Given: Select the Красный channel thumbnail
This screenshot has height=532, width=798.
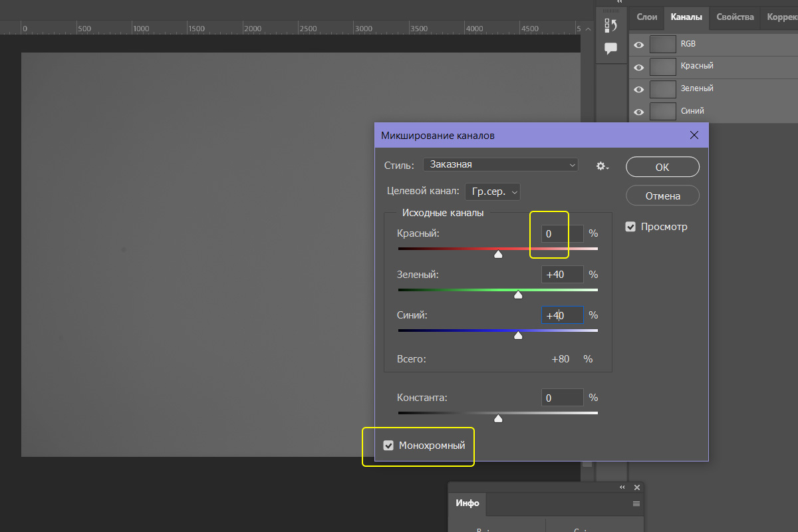Looking at the screenshot, I should (x=662, y=66).
